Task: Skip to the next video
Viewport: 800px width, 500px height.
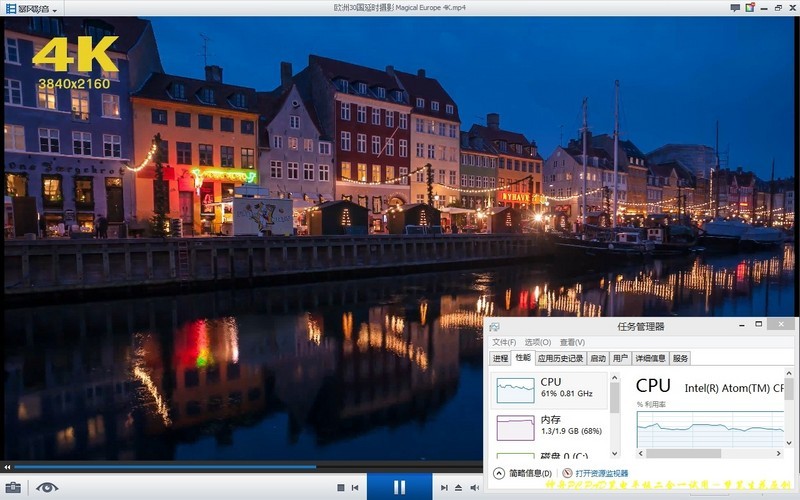Action: pos(444,488)
